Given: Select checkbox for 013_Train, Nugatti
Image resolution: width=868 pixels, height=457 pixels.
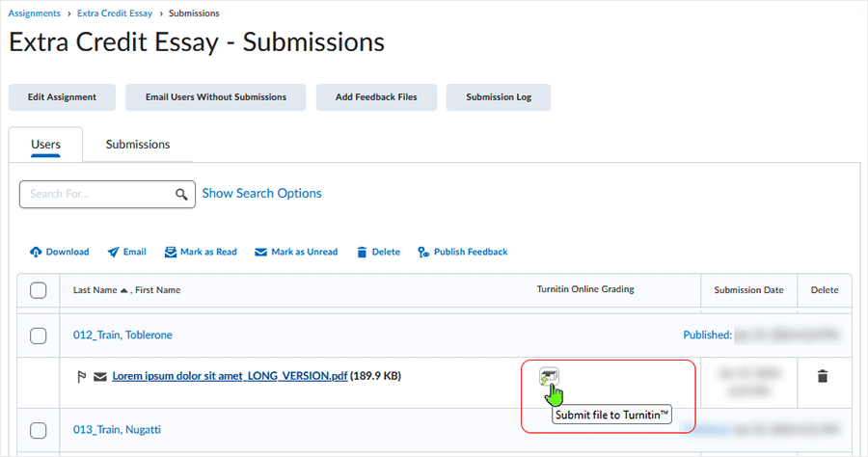Looking at the screenshot, I should tap(39, 430).
